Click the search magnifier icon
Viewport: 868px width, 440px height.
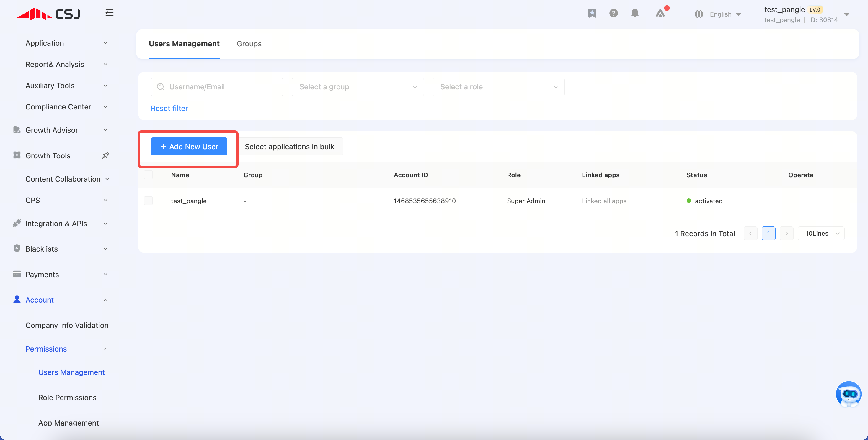pos(160,87)
